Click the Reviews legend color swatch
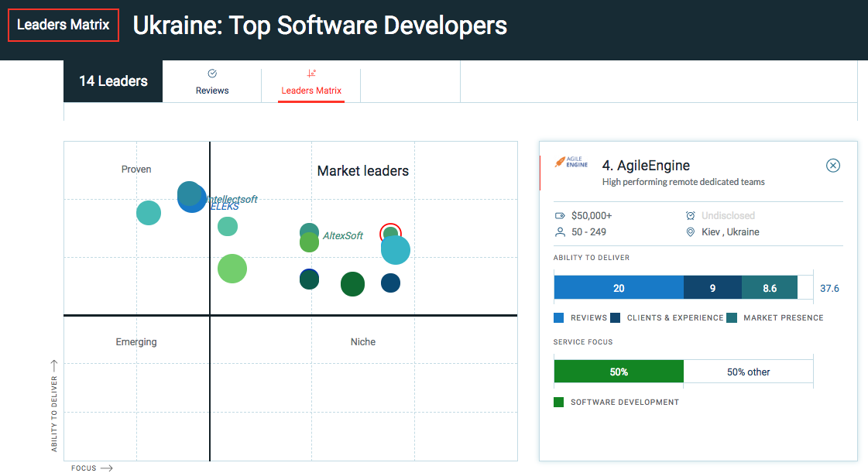This screenshot has height=473, width=868. [558, 317]
